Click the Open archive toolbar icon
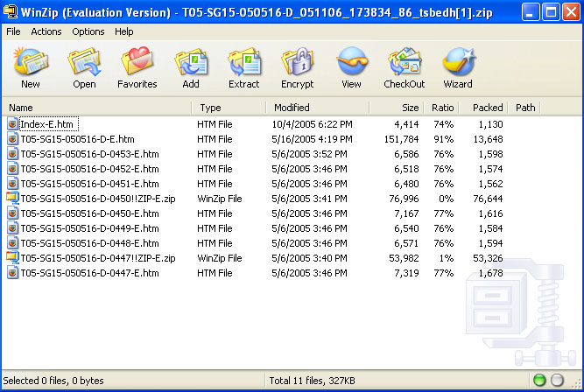The image size is (584, 392). [x=84, y=62]
